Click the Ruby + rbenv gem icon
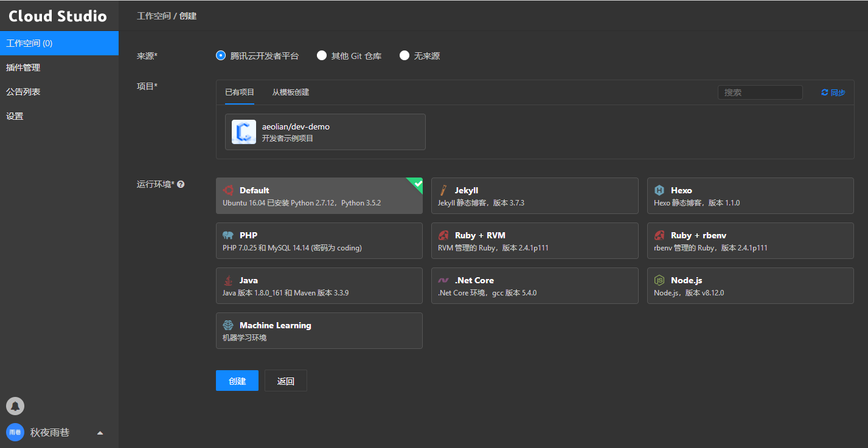The image size is (868, 448). click(659, 235)
